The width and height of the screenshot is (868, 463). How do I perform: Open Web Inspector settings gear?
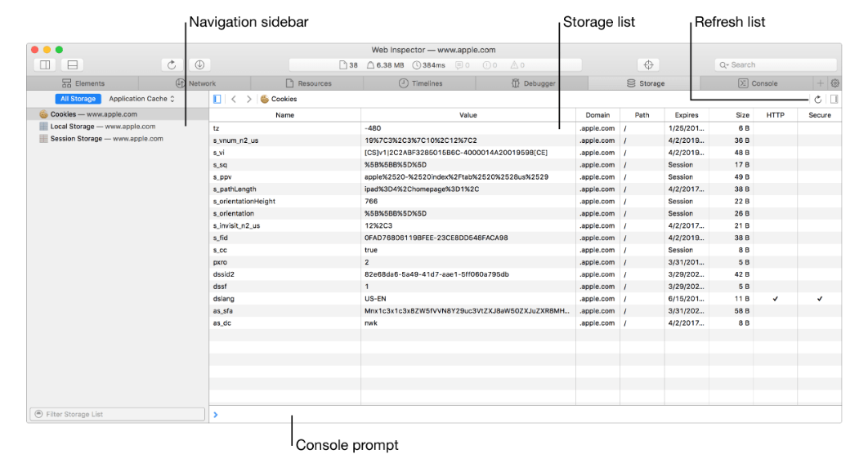coord(834,83)
